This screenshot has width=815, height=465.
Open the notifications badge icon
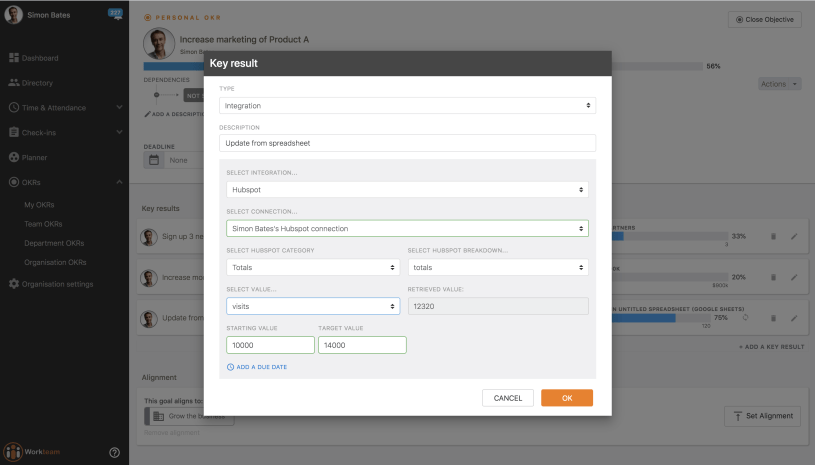pyautogui.click(x=114, y=15)
